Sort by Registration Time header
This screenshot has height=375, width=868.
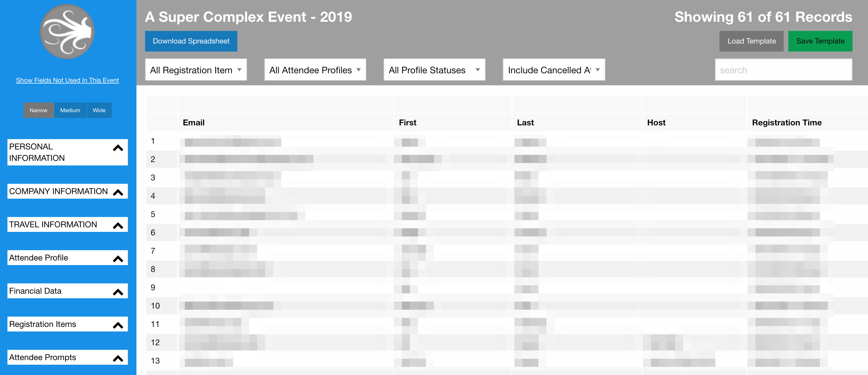787,123
